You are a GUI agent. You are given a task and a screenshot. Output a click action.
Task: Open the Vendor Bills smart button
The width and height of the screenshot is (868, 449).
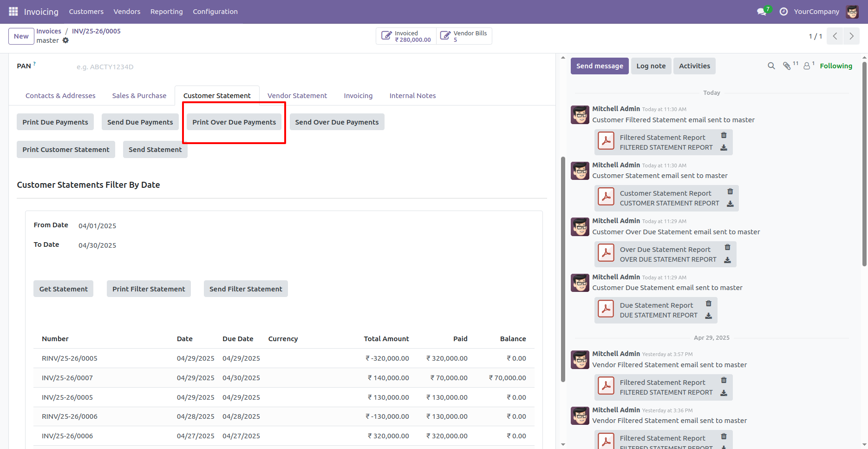(x=464, y=36)
